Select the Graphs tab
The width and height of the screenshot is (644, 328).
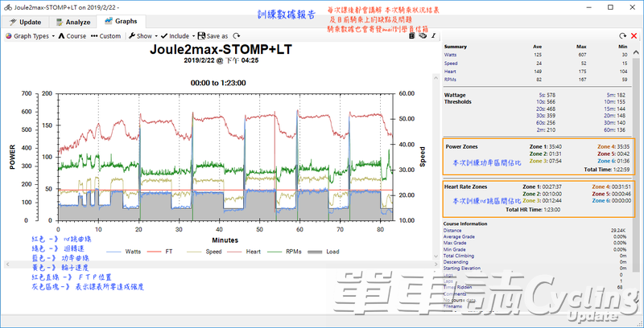click(121, 21)
